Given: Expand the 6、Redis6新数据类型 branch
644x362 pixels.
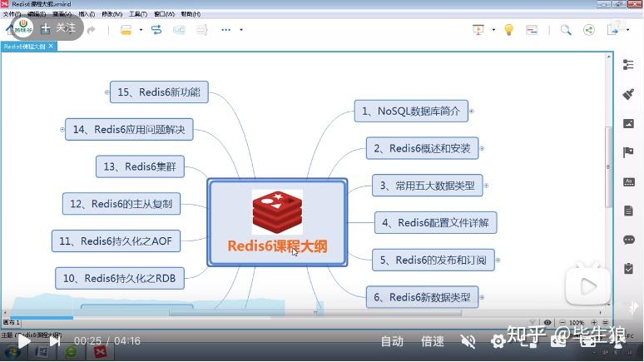Looking at the screenshot, I should click(x=483, y=297).
